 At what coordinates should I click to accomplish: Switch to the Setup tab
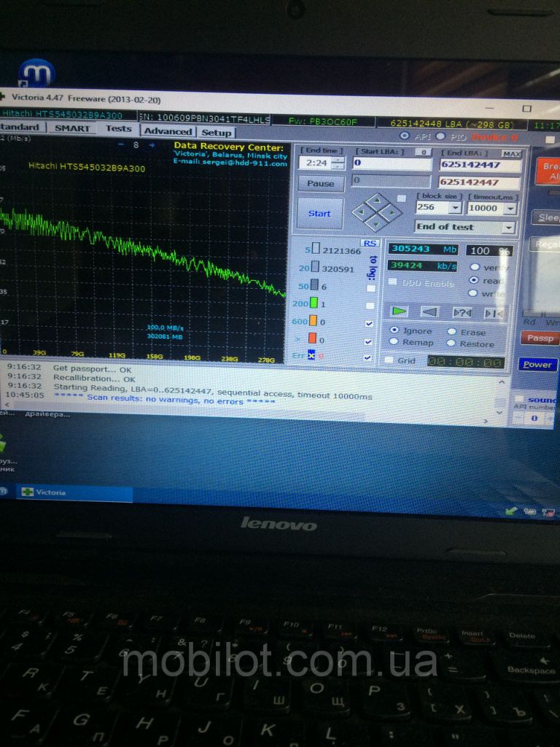pos(216,133)
